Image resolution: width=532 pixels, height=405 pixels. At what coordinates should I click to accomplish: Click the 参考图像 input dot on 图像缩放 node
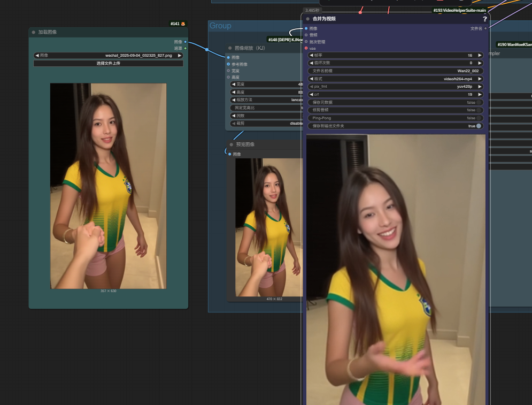pos(228,65)
